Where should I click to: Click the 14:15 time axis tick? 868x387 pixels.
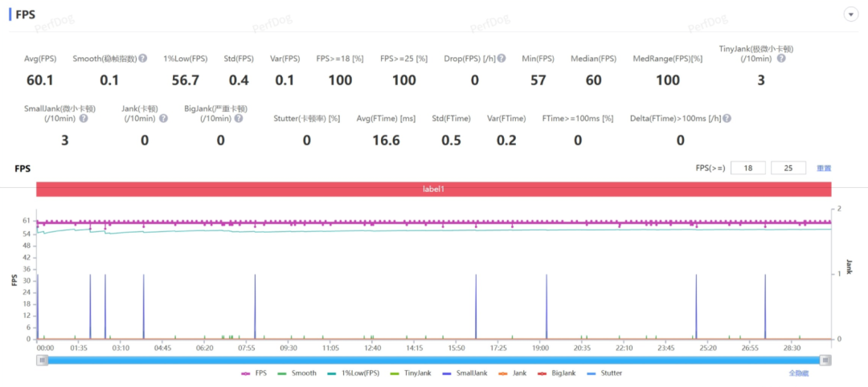[414, 348]
